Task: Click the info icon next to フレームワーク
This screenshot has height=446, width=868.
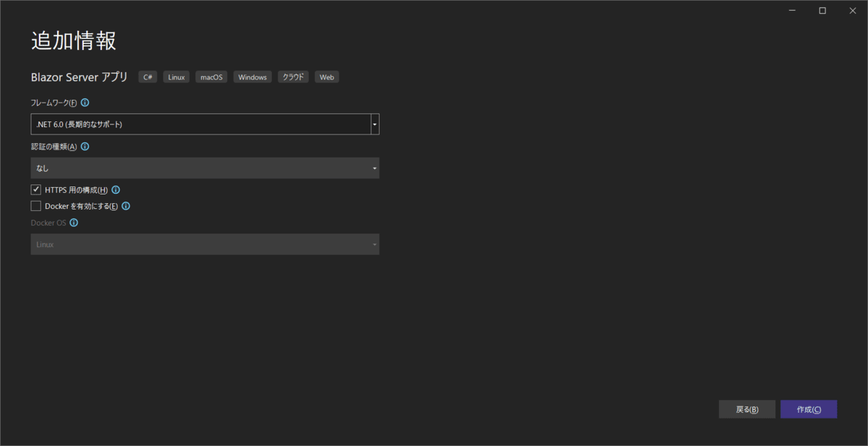Action: point(85,103)
